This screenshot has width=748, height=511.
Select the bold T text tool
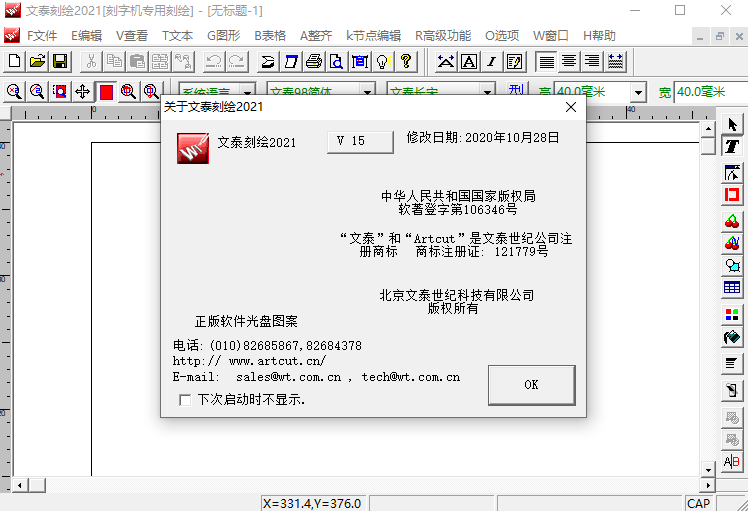click(x=732, y=146)
